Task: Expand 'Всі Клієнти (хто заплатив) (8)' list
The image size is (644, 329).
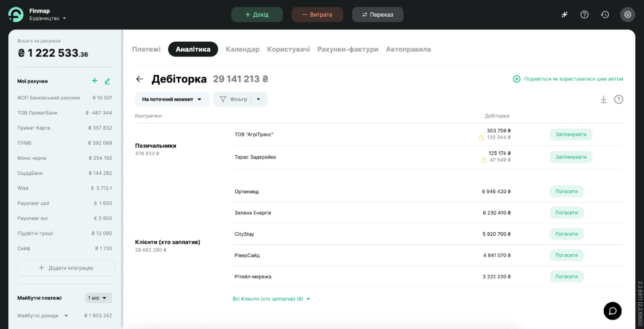Action: (x=271, y=299)
